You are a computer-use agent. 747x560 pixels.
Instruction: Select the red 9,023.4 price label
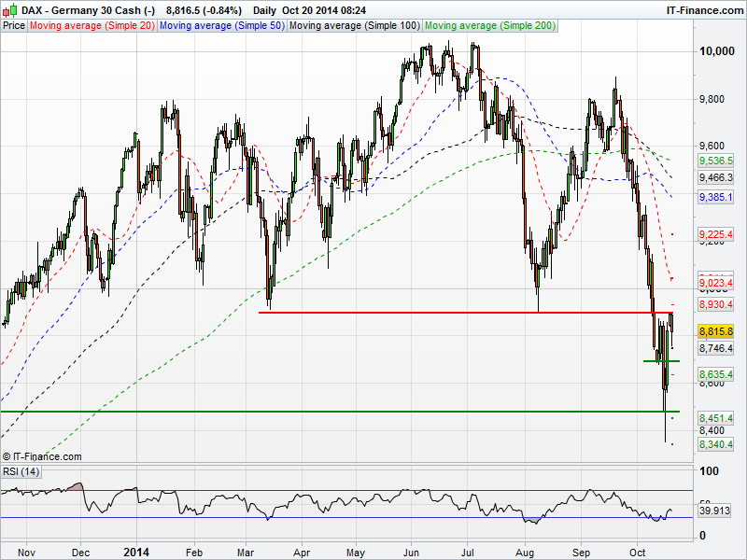(x=715, y=284)
